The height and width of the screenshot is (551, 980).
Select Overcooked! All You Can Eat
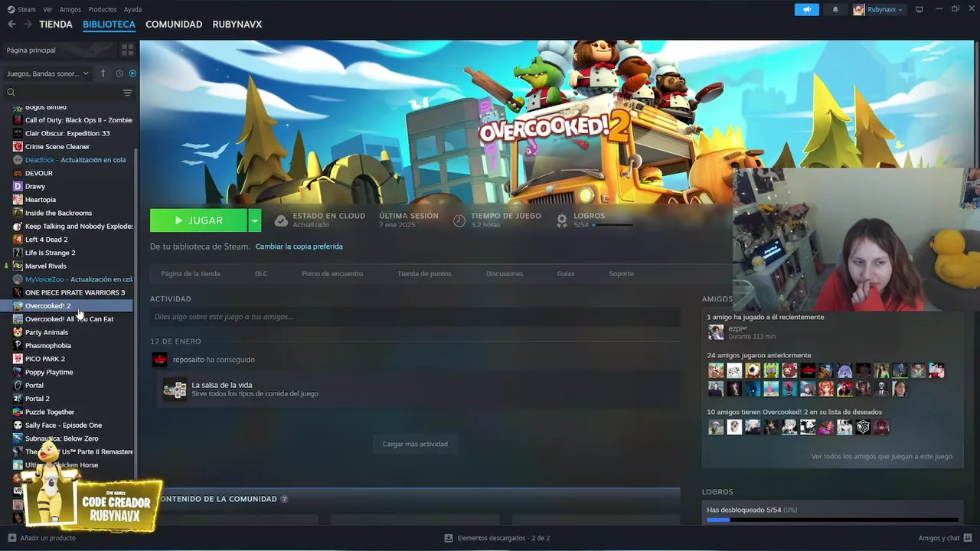pos(69,319)
